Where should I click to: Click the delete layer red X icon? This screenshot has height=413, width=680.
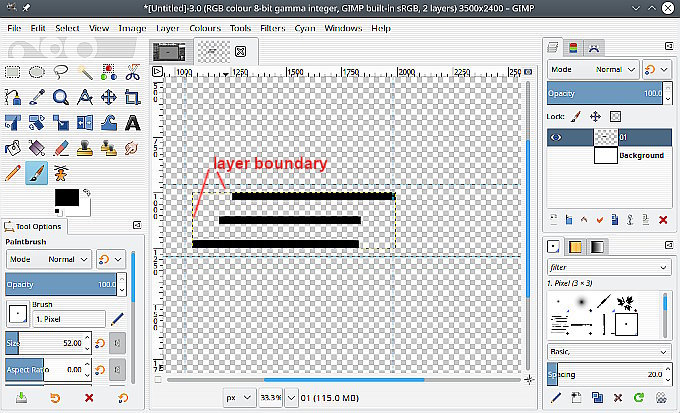coord(663,220)
